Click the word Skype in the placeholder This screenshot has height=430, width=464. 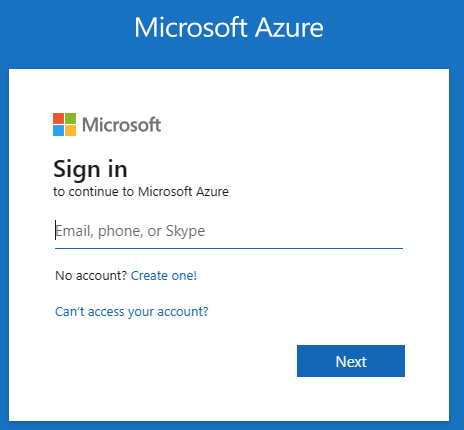(x=185, y=231)
